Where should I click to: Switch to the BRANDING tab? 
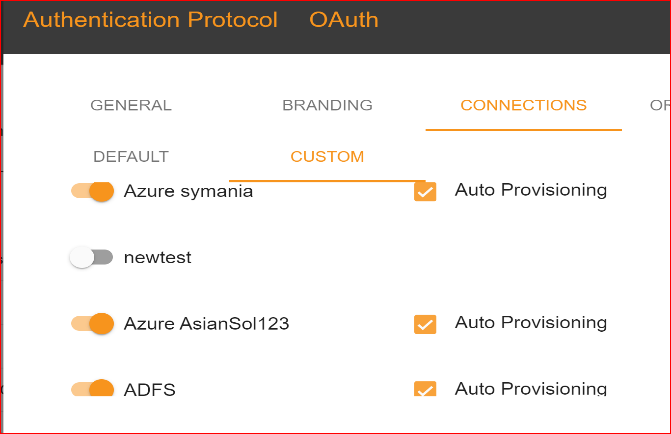tap(327, 105)
